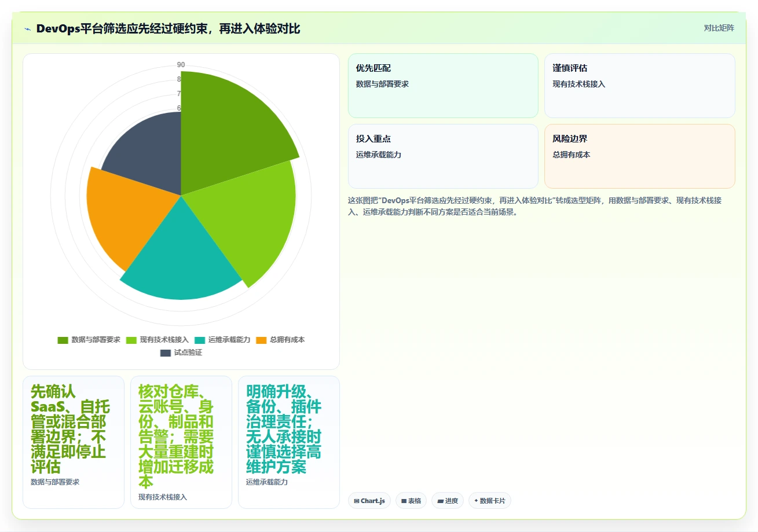
Task: Click 运维承载能力 text in 投入重点 card
Action: (379, 155)
